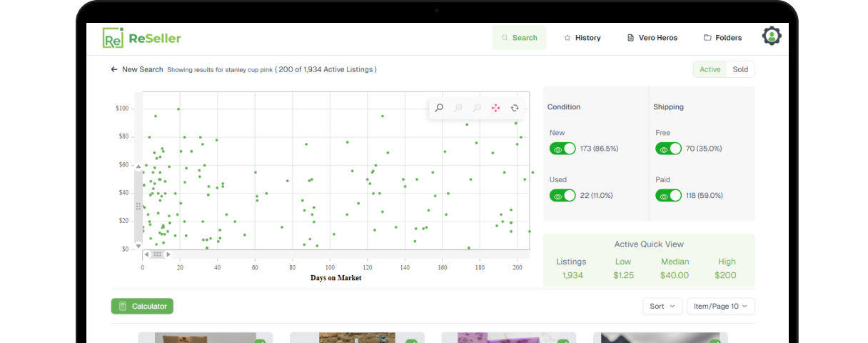Open the user profile gear icon
The width and height of the screenshot is (868, 343).
coord(772,36)
